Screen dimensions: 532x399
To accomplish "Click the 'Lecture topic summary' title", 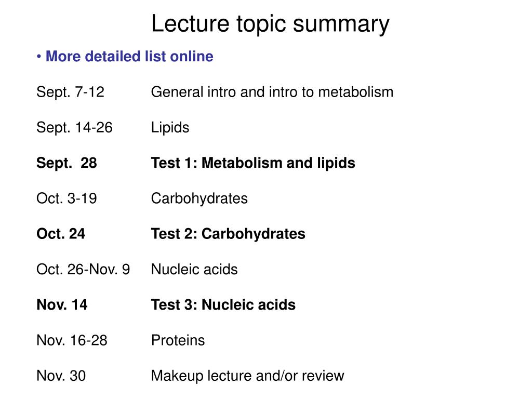I will (x=270, y=24).
